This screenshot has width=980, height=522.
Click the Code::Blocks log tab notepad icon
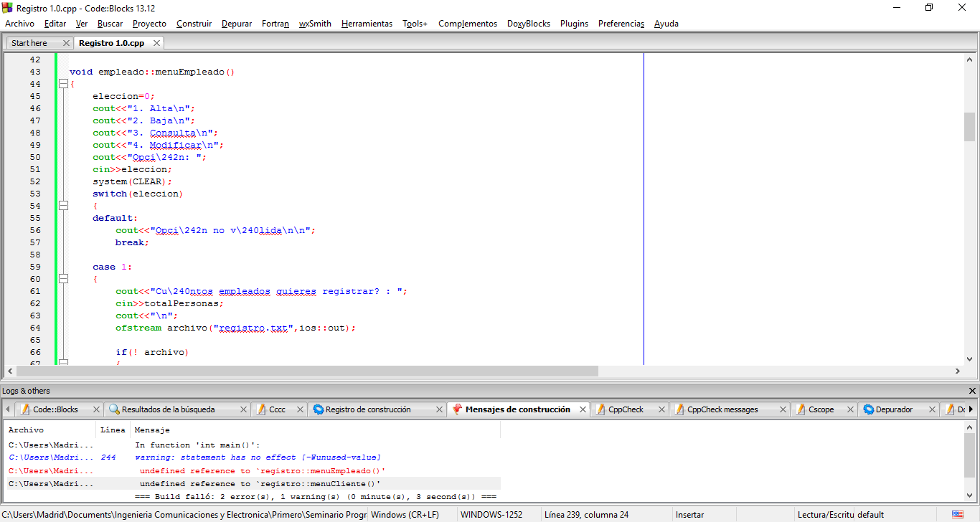coord(25,409)
